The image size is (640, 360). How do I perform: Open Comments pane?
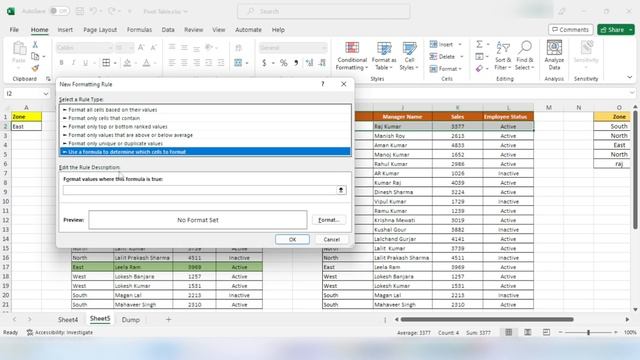click(571, 29)
